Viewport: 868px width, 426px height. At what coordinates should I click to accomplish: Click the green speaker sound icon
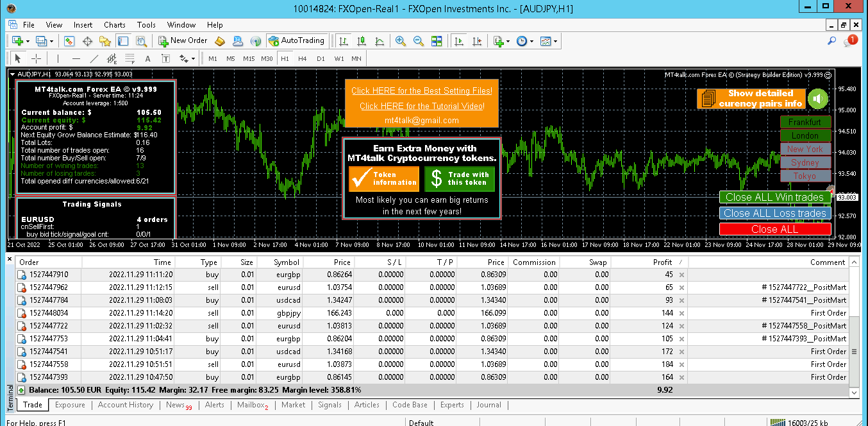coord(817,99)
